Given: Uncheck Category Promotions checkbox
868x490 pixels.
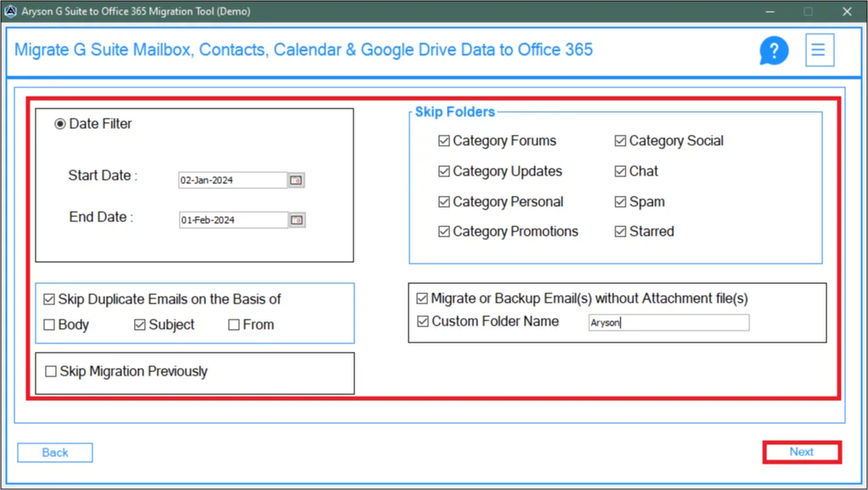Looking at the screenshot, I should click(444, 231).
